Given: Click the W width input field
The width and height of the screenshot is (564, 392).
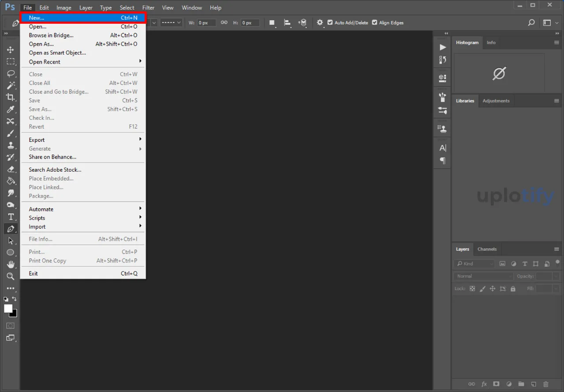Looking at the screenshot, I should [206, 22].
